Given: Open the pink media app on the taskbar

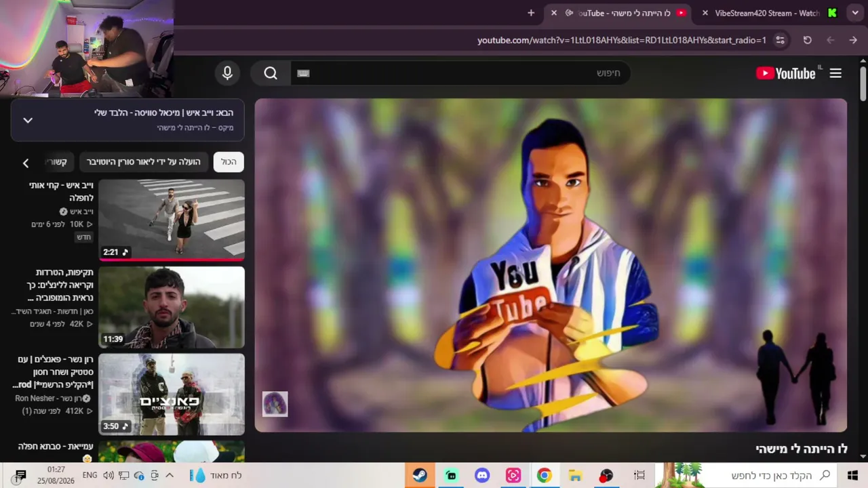Looking at the screenshot, I should tap(513, 475).
